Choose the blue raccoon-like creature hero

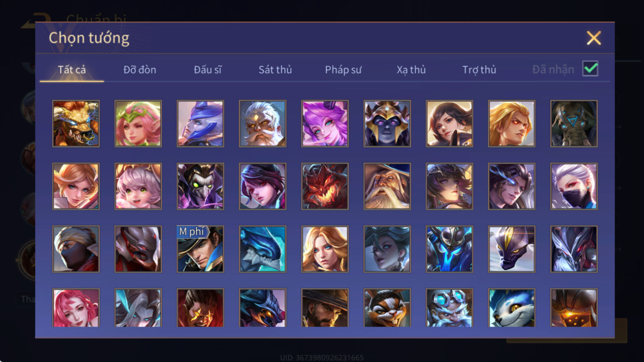pyautogui.click(x=512, y=308)
